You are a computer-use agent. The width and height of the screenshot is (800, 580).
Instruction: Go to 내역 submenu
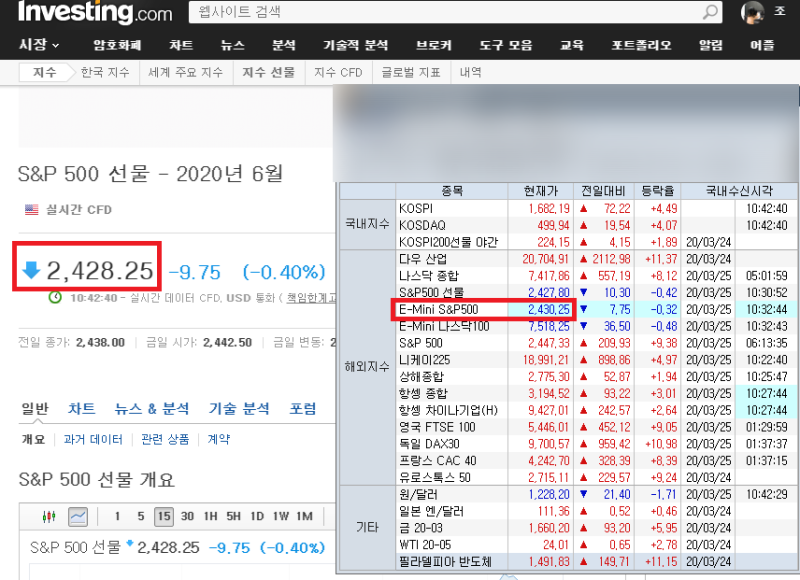470,72
